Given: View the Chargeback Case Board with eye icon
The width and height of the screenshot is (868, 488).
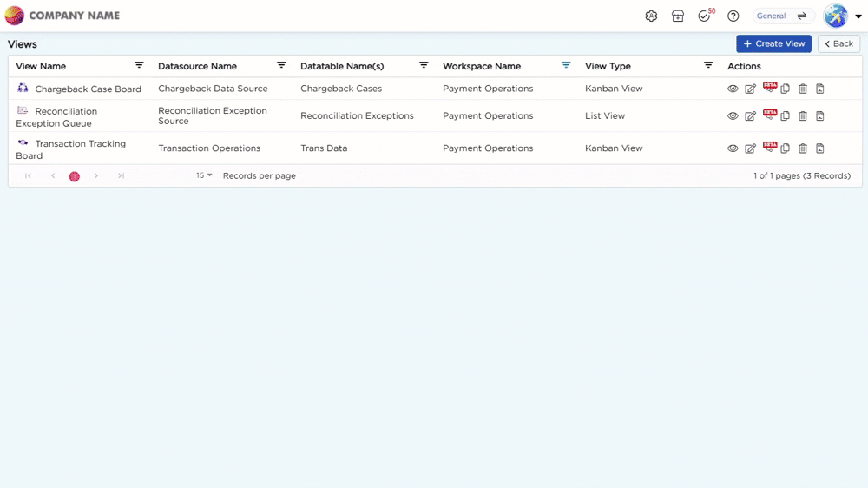Looking at the screenshot, I should tap(733, 89).
